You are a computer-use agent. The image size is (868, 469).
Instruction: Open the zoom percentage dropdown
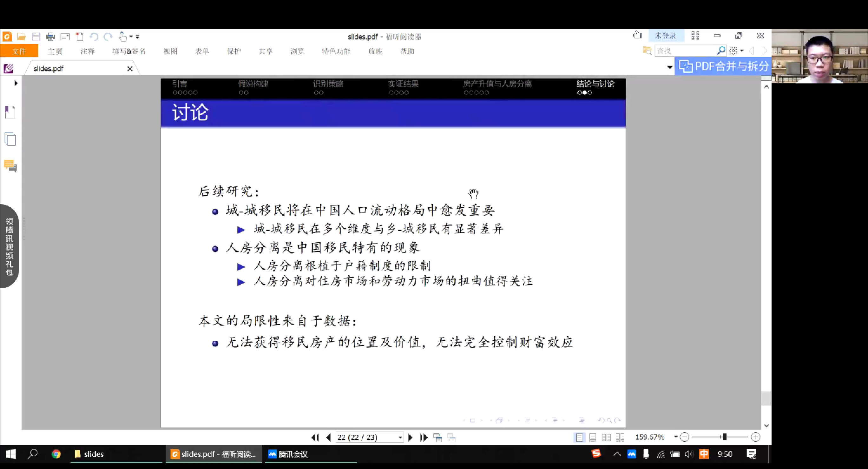[x=676, y=437]
